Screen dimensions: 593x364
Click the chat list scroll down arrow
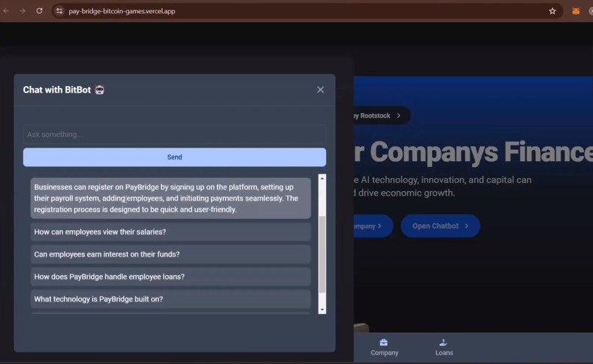[x=322, y=310]
